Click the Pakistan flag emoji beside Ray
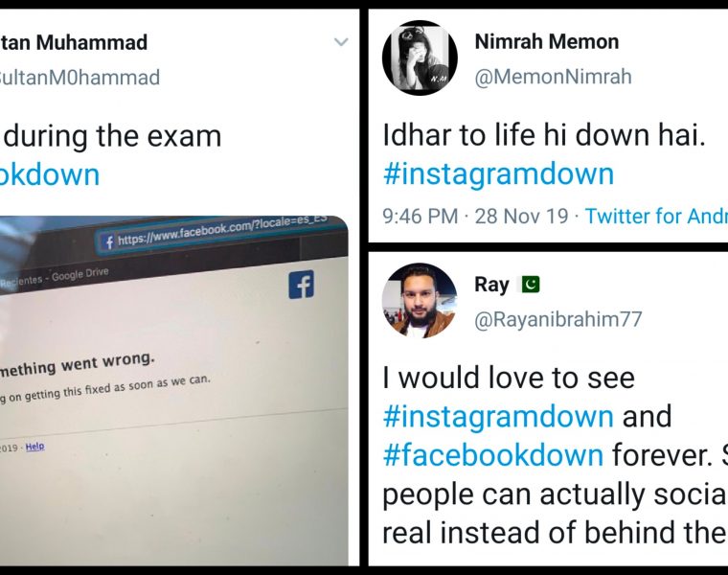Screen dimensions: 728x575 (531, 285)
